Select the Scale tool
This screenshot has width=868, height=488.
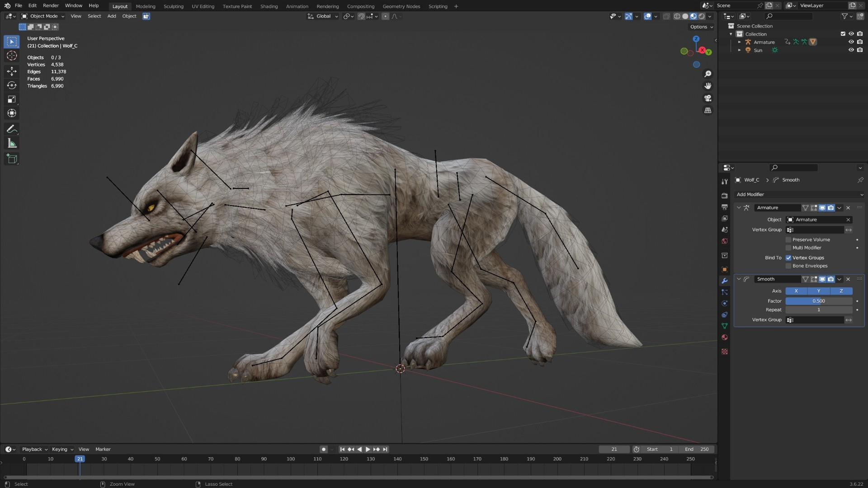12,99
